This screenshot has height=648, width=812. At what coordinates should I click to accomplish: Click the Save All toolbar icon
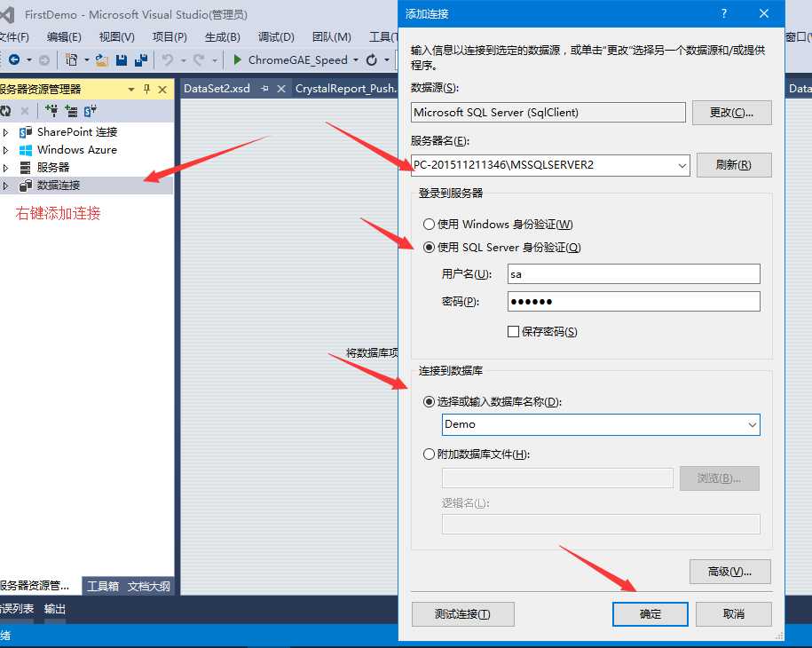pos(141,60)
